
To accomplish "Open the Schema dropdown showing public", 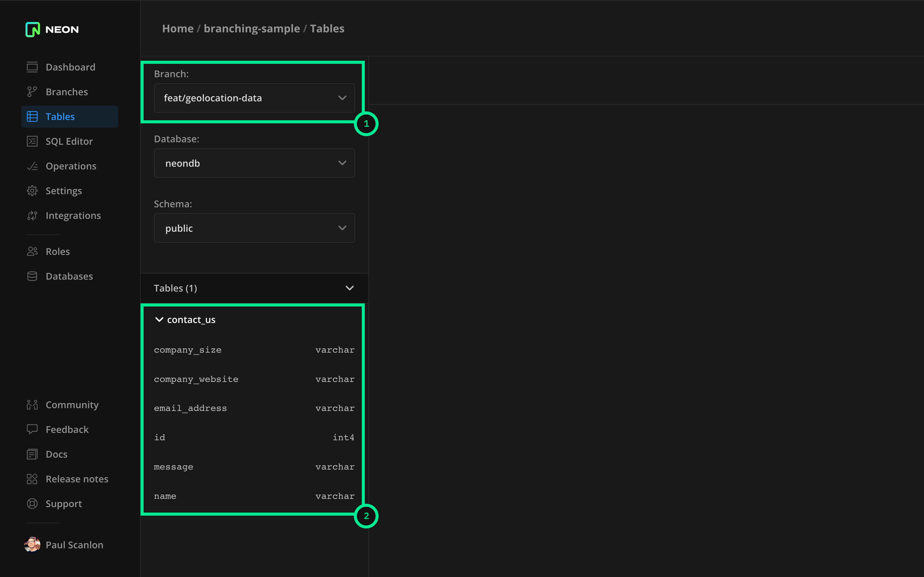I will [x=254, y=228].
